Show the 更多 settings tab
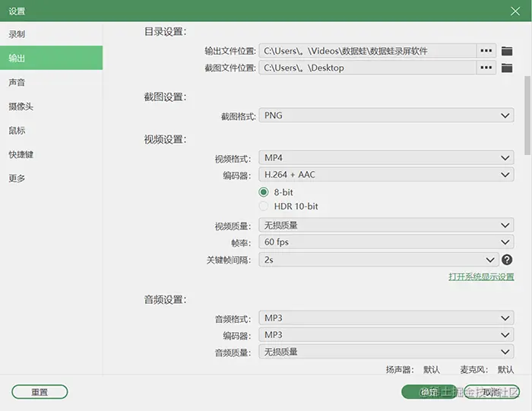Screen dimensions: 532x411 pyautogui.click(x=51, y=178)
